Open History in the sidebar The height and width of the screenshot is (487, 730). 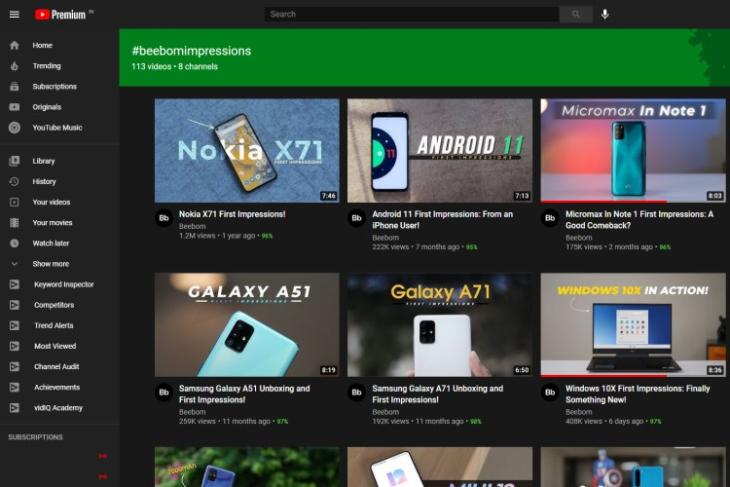[44, 181]
